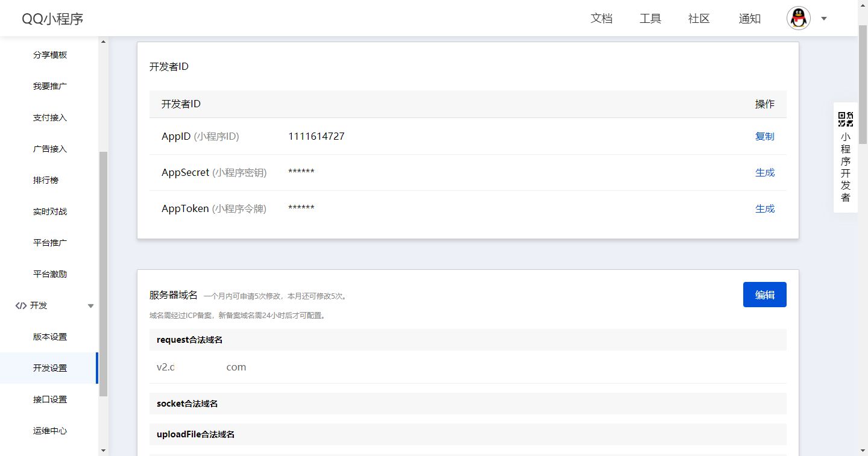Click the sidebar scroll up arrow
Viewport: 868px width, 456px height.
coord(103,42)
